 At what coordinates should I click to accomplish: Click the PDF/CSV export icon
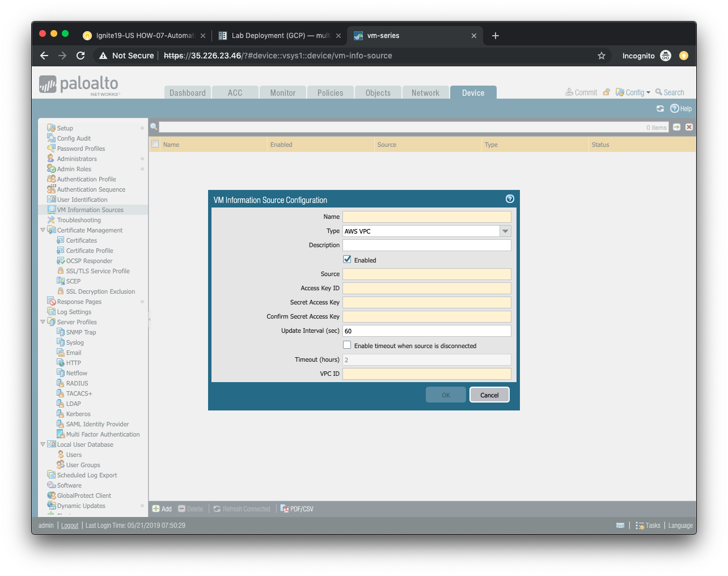(x=285, y=509)
